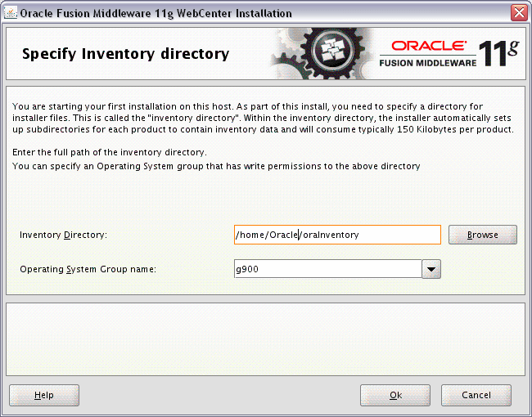532x417 pixels.
Task: Focus the Inventory Directory path field
Action: point(337,235)
